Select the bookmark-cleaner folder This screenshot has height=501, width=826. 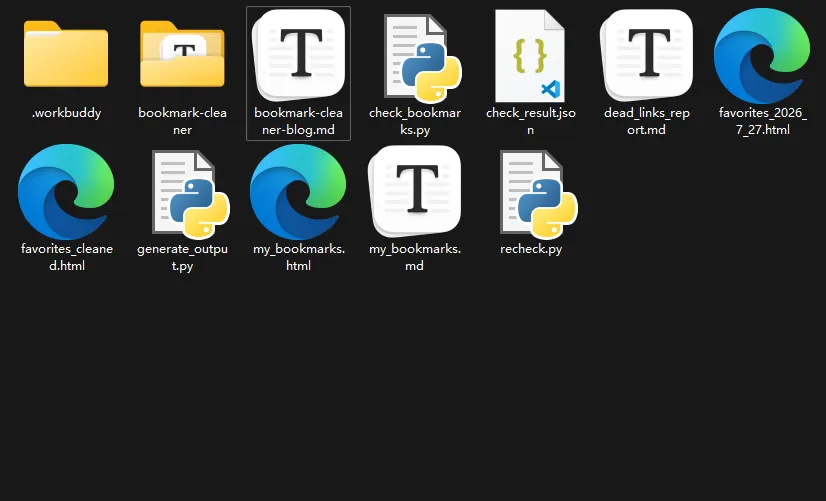pyautogui.click(x=182, y=54)
